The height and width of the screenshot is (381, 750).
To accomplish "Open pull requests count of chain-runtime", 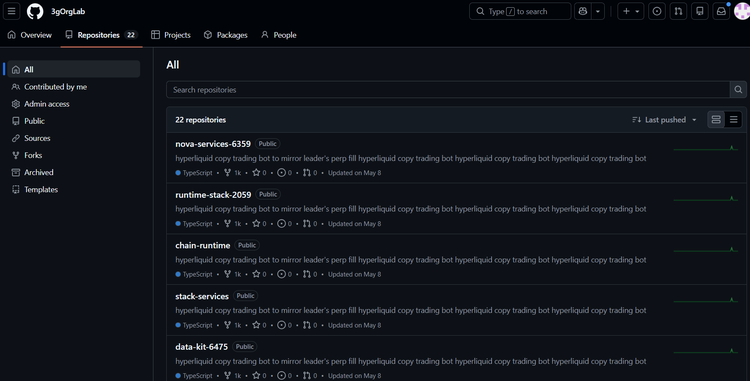I will tap(310, 274).
